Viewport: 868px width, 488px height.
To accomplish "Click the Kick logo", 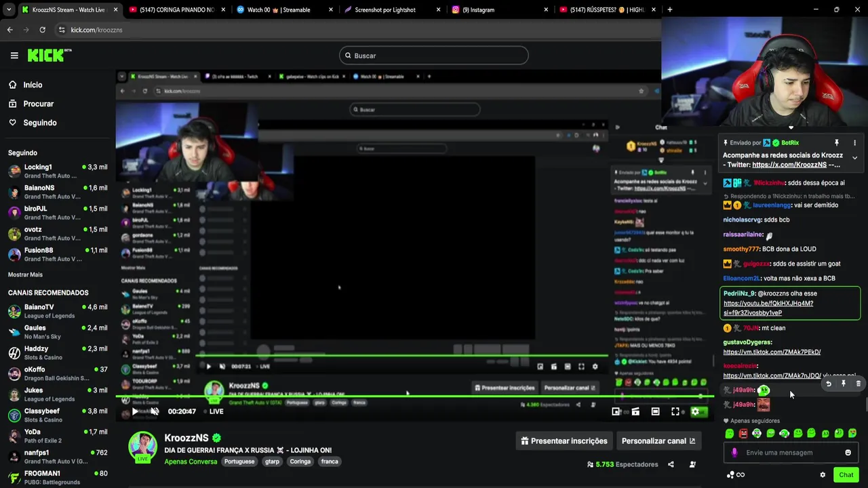I will point(50,56).
